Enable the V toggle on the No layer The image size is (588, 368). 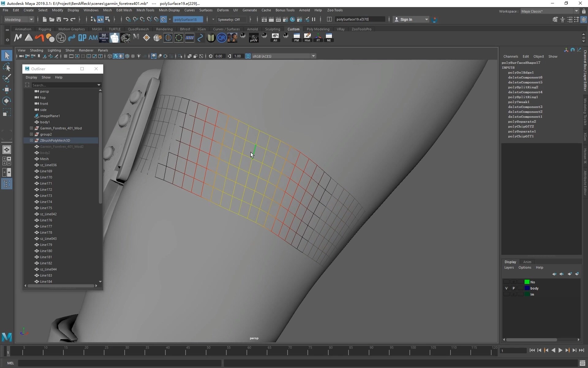(x=506, y=282)
